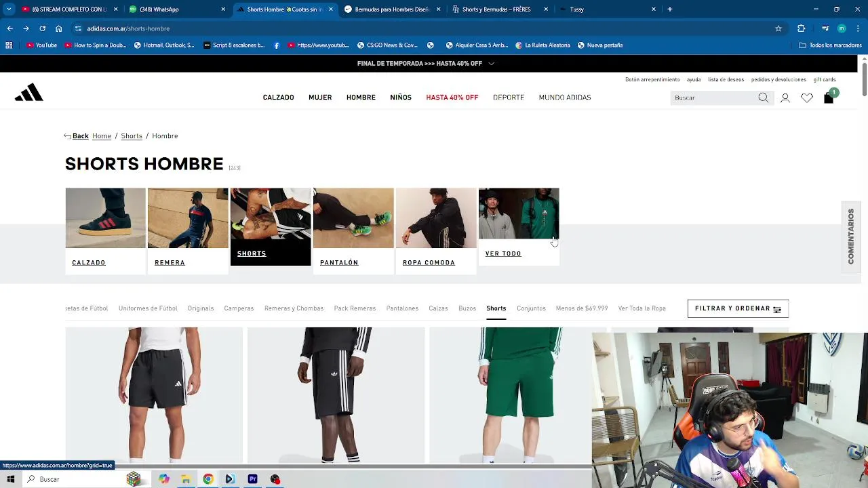Switch to the Tussy tab

coord(607,9)
